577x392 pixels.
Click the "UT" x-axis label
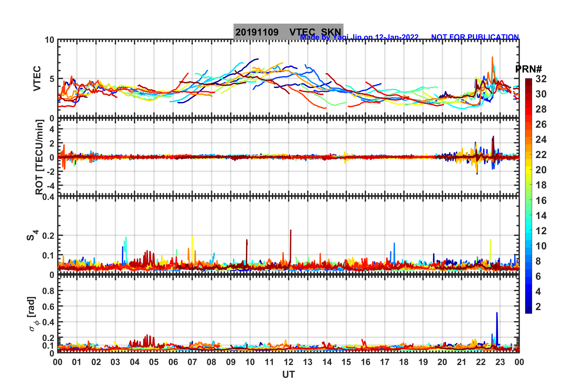point(288,375)
